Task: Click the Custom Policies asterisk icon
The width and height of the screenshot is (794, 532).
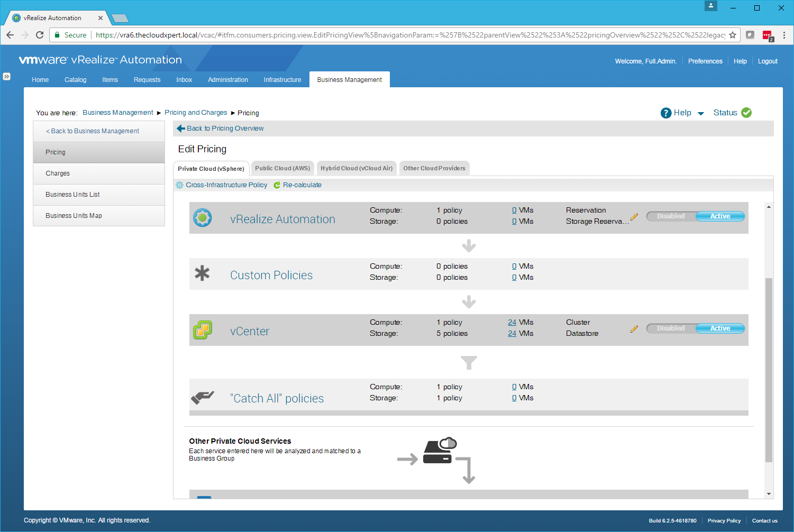Action: pos(202,273)
